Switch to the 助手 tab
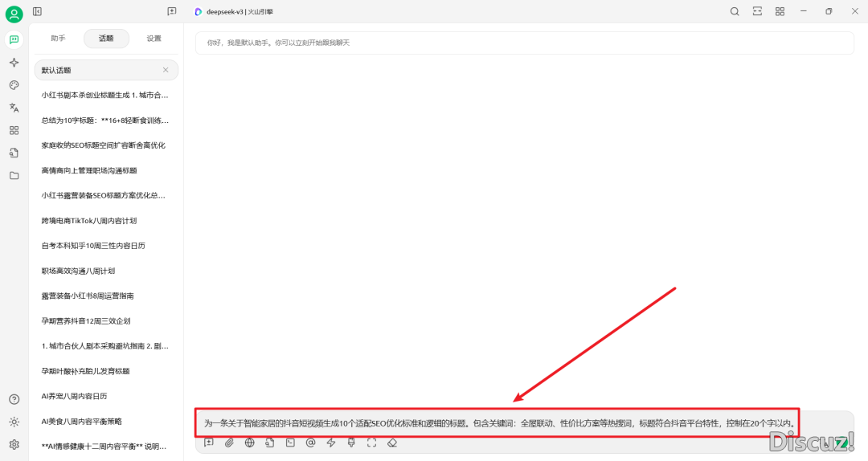868x461 pixels. click(58, 39)
